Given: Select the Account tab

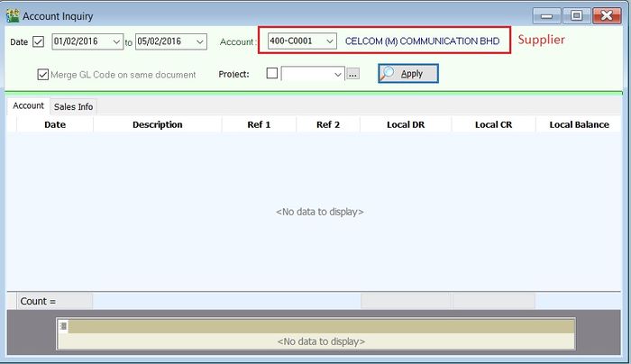Looking at the screenshot, I should coord(28,105).
